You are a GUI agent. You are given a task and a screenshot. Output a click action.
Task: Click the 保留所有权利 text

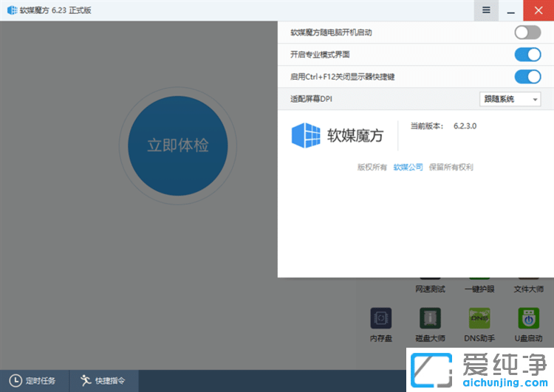pos(451,167)
